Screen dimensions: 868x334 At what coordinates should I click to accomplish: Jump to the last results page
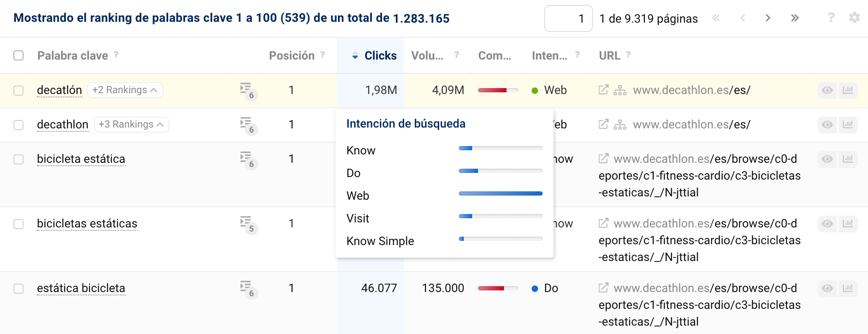[795, 18]
